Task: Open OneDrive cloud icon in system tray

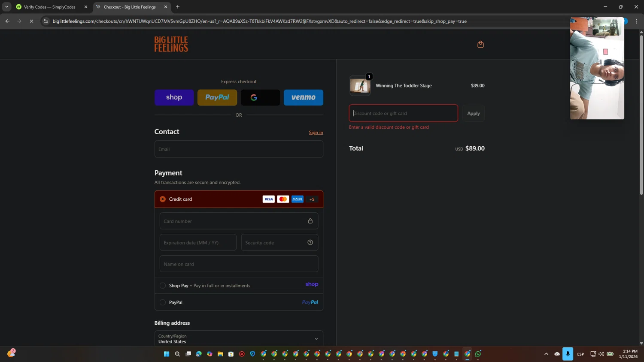Action: click(557, 354)
